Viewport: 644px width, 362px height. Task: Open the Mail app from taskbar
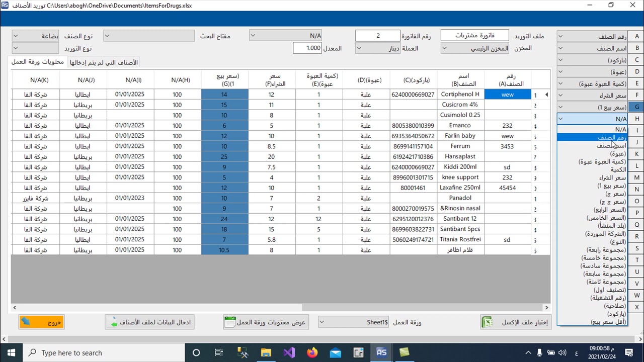tap(335, 352)
